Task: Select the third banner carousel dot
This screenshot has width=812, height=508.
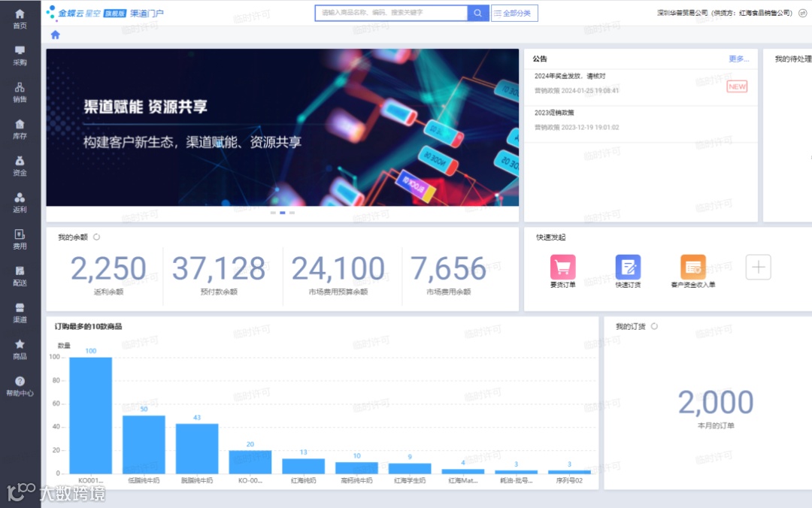Action: tap(292, 213)
